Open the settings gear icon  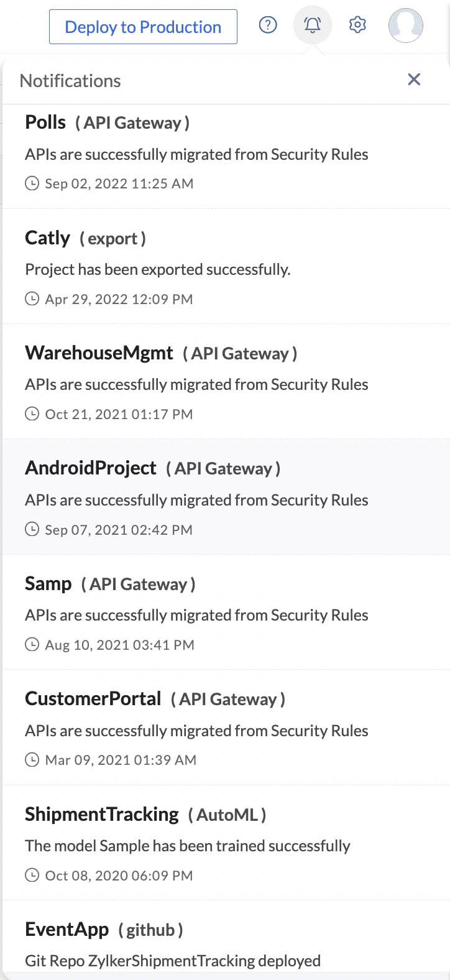[357, 25]
